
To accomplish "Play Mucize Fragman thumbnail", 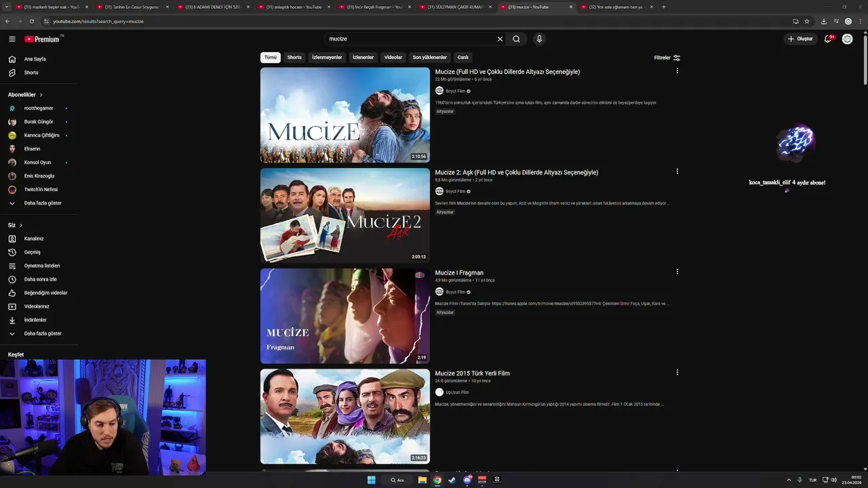I will click(x=345, y=316).
